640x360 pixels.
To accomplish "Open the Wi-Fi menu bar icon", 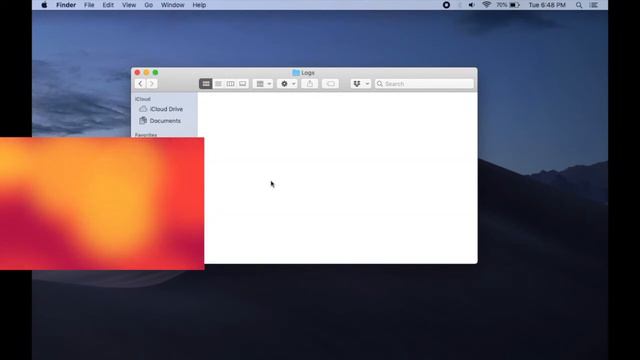I will [486, 5].
